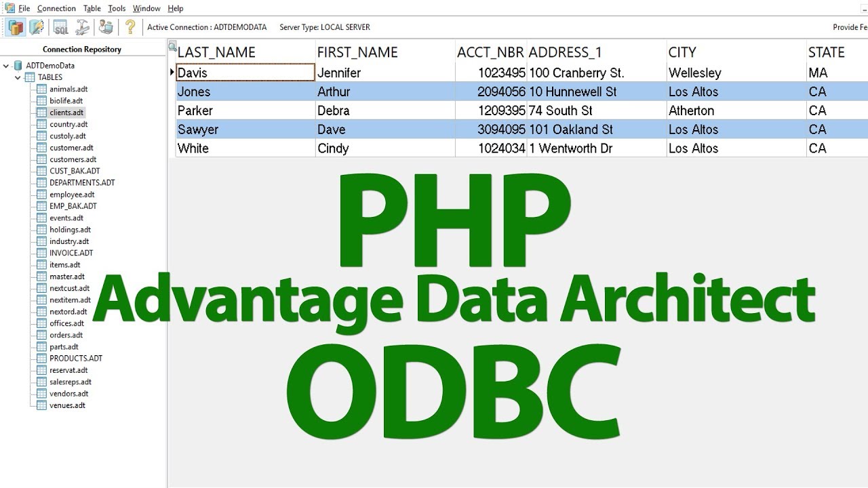
Task: Open the Window menu
Action: point(146,8)
